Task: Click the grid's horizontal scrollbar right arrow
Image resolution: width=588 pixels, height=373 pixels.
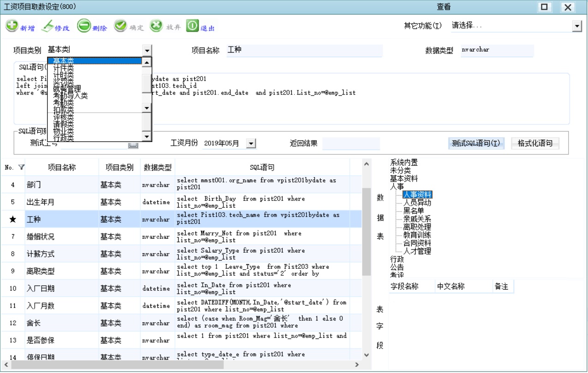Action: click(357, 364)
